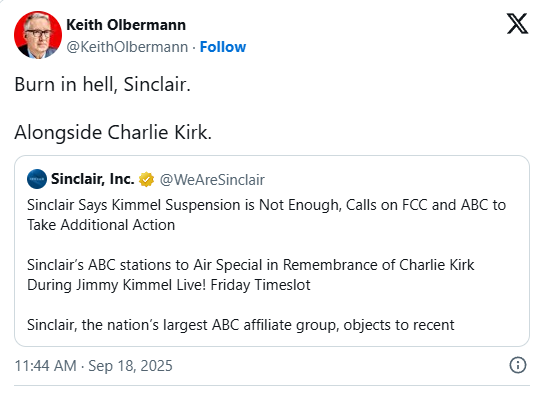
Task: Click the "Air Special in Remembrance" line
Action: (250, 265)
